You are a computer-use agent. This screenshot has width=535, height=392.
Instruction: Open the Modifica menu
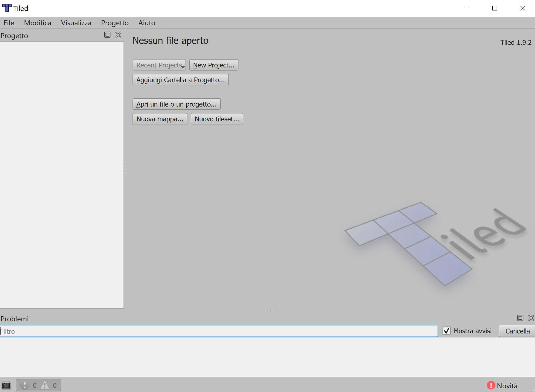tap(38, 23)
